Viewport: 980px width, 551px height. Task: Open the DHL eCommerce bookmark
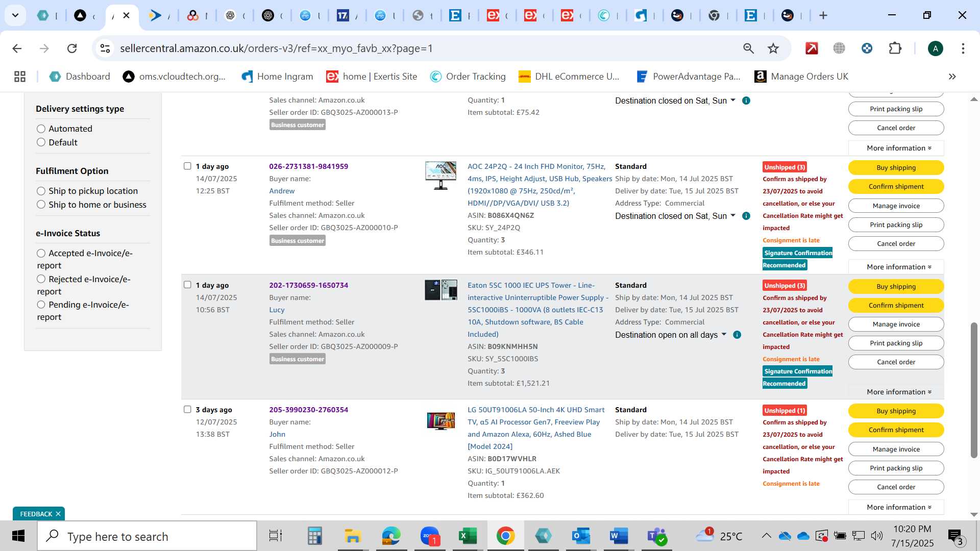coord(569,77)
